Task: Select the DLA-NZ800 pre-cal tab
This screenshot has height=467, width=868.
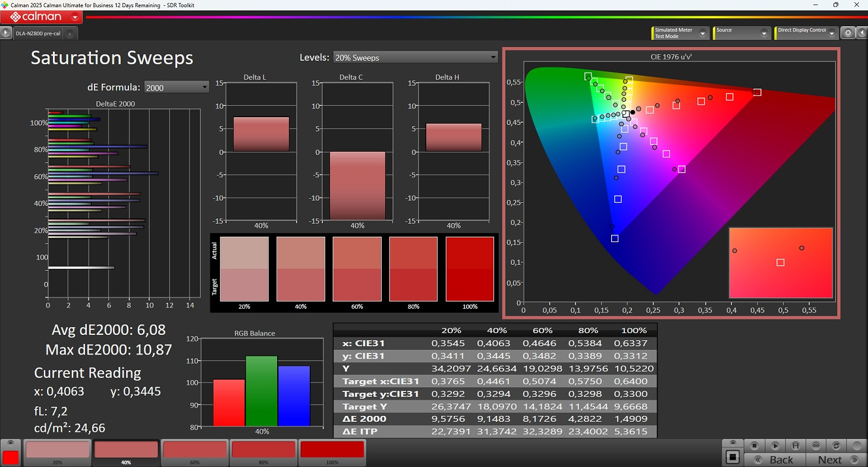Action: tap(38, 34)
